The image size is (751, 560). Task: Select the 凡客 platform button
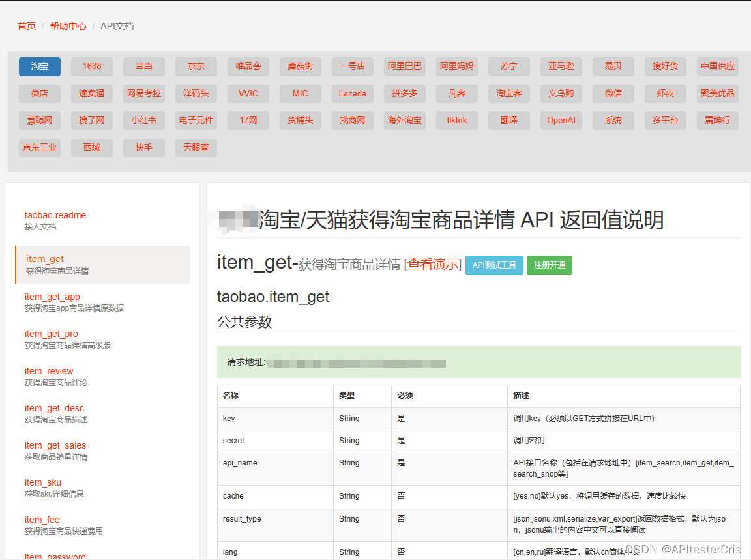(x=457, y=94)
